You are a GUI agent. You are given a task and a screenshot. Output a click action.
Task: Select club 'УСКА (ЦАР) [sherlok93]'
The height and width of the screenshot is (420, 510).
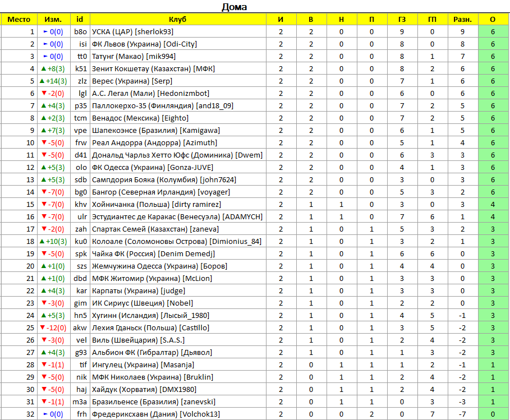(x=133, y=32)
